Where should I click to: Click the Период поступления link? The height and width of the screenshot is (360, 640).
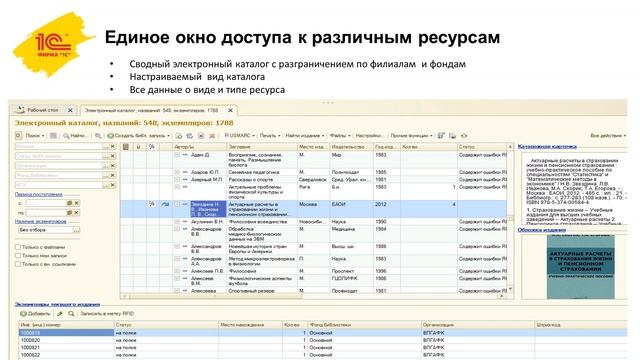(39, 194)
